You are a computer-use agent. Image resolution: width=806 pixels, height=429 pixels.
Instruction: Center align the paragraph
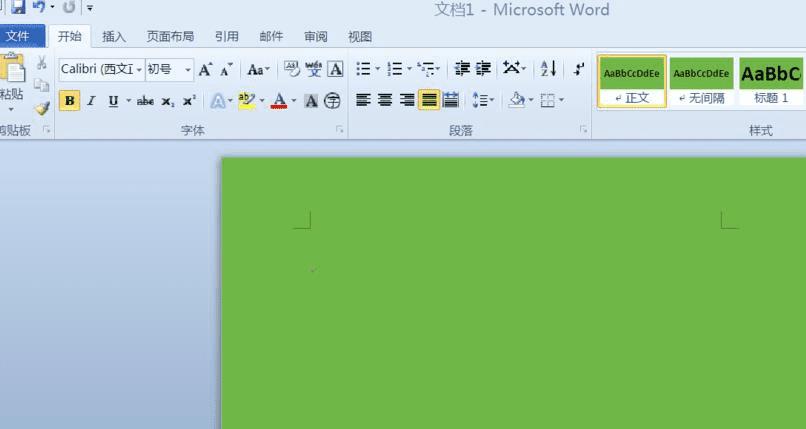[385, 100]
